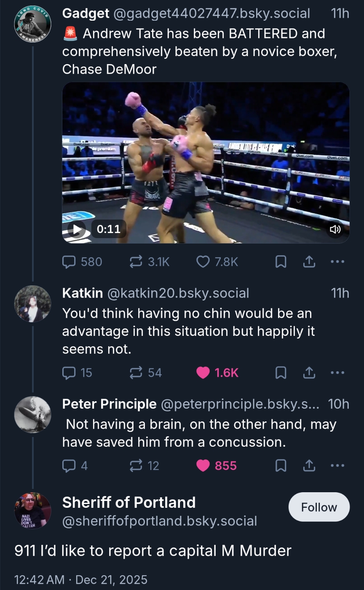Bookmark Gadget's post
The height and width of the screenshot is (590, 364).
tap(281, 262)
